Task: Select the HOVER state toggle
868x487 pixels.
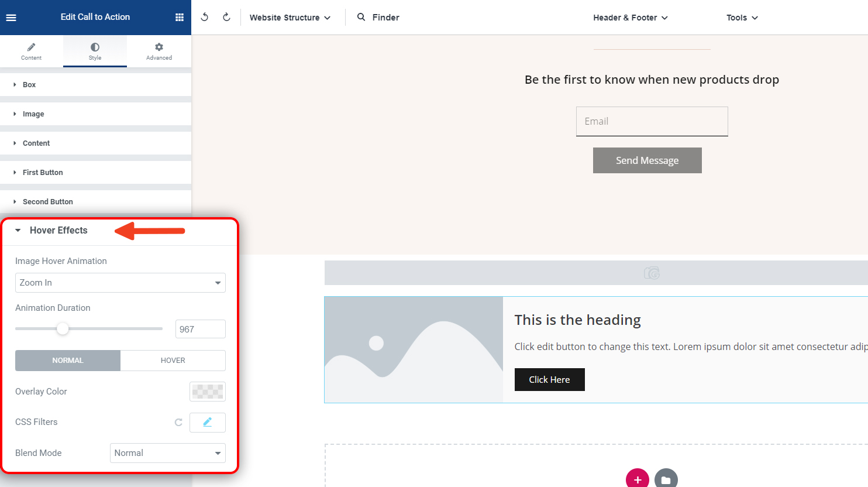Action: (x=173, y=361)
